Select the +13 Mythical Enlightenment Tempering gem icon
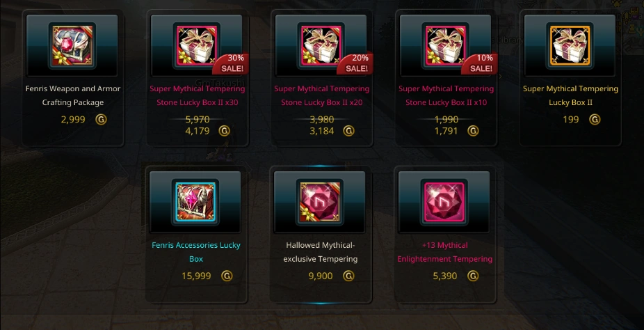 coord(444,202)
